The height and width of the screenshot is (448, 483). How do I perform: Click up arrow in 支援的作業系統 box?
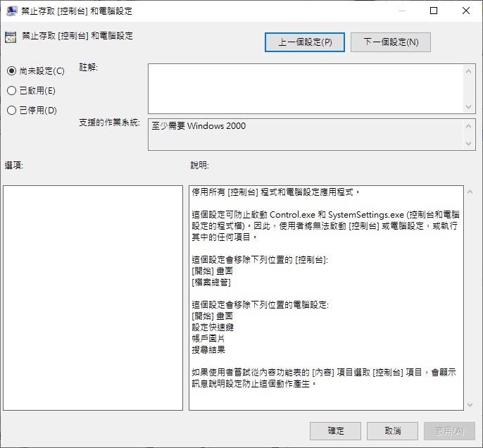click(468, 126)
